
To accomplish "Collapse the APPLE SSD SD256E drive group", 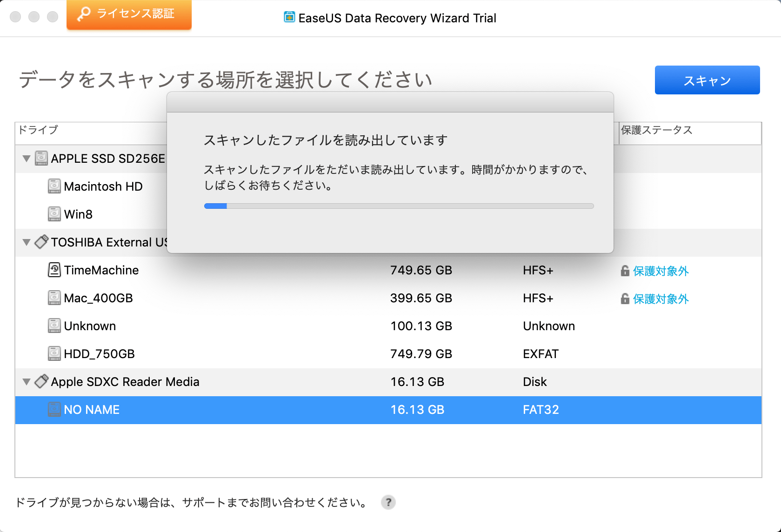I will click(27, 159).
